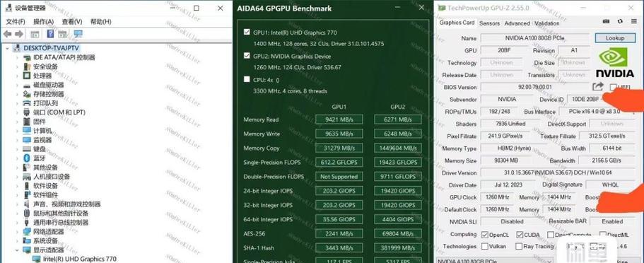Toggle the OpenCL checkbox in GPU-Z
644x263 pixels.
click(x=485, y=235)
